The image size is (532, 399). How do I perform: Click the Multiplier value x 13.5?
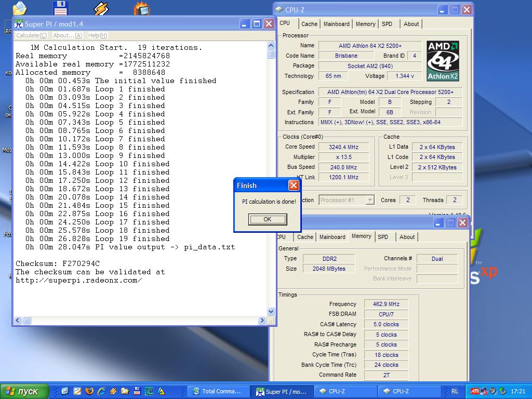click(343, 157)
